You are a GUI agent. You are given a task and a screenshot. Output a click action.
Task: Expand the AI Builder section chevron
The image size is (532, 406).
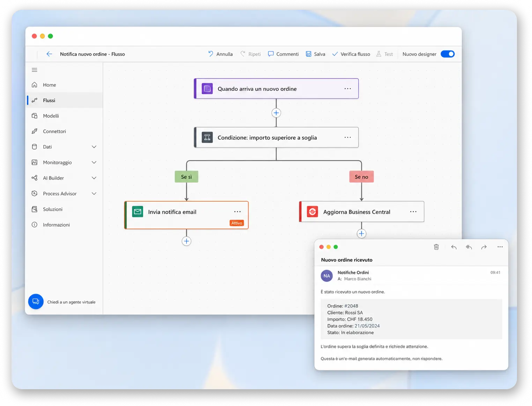(x=94, y=178)
